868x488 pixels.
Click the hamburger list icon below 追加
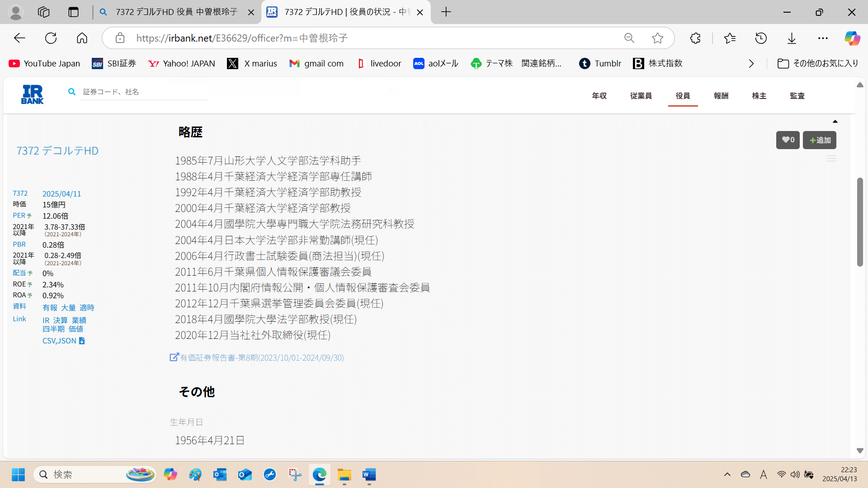point(831,158)
